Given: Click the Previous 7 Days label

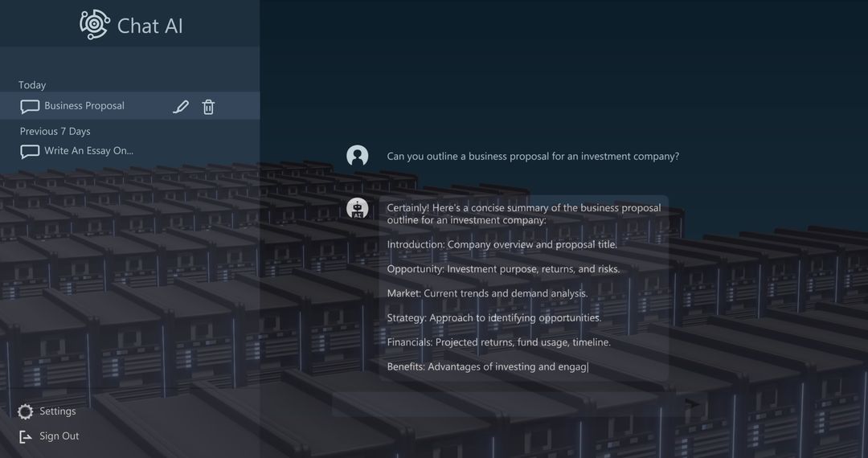Looking at the screenshot, I should coord(55,131).
